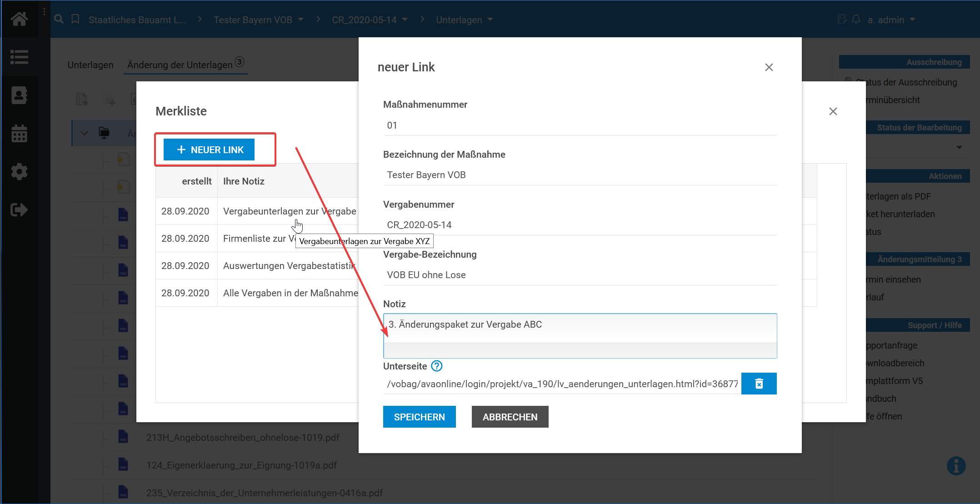Screen dimensions: 980x504
Task: Collapse the root tree node chevron
Action: pos(84,133)
